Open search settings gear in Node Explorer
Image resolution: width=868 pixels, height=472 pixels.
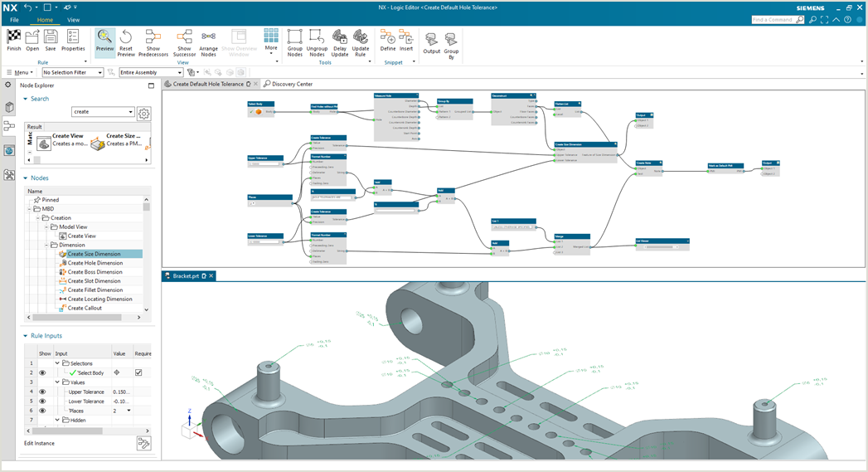coord(144,114)
